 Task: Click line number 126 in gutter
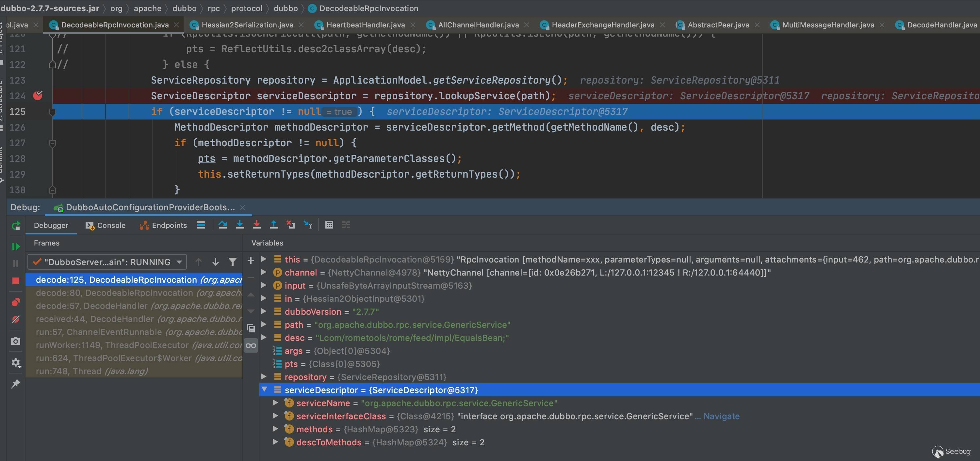pos(18,127)
